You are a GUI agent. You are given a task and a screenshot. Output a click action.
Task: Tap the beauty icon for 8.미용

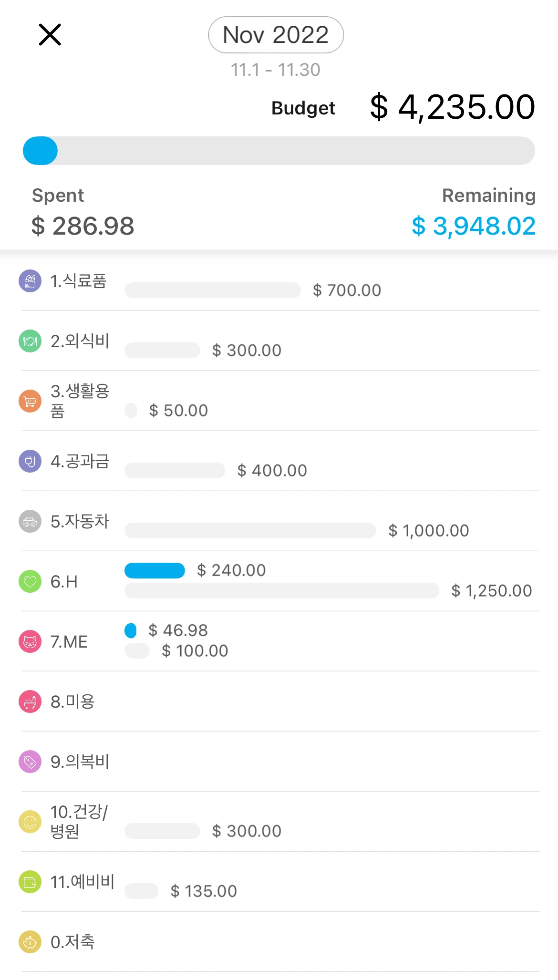[30, 701]
